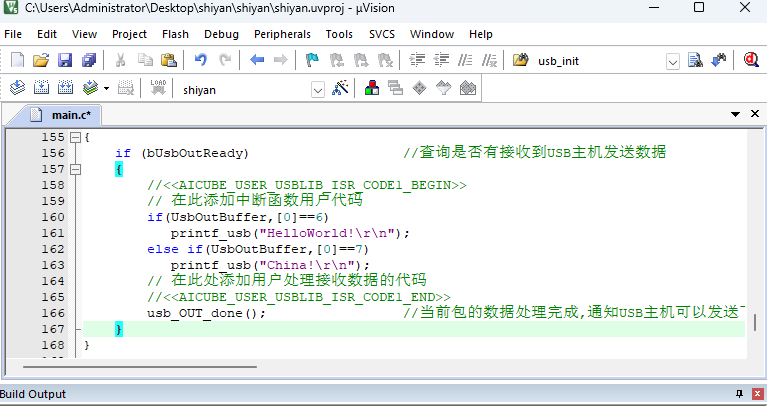Open Manage Run-Time Environment green diamond icon
This screenshot has width=767, height=406.
coord(420,88)
